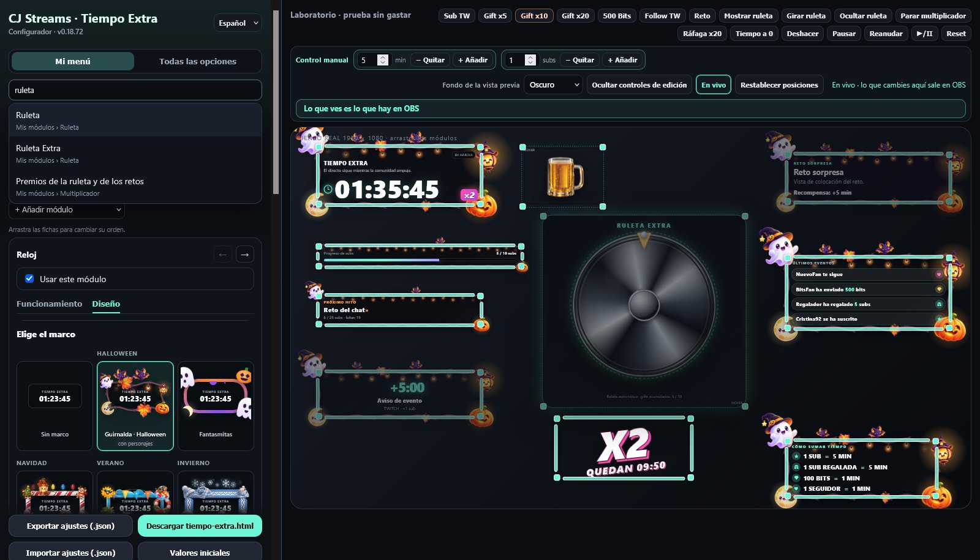The width and height of the screenshot is (980, 560).
Task: Click Parar multiplicador button
Action: tap(933, 16)
